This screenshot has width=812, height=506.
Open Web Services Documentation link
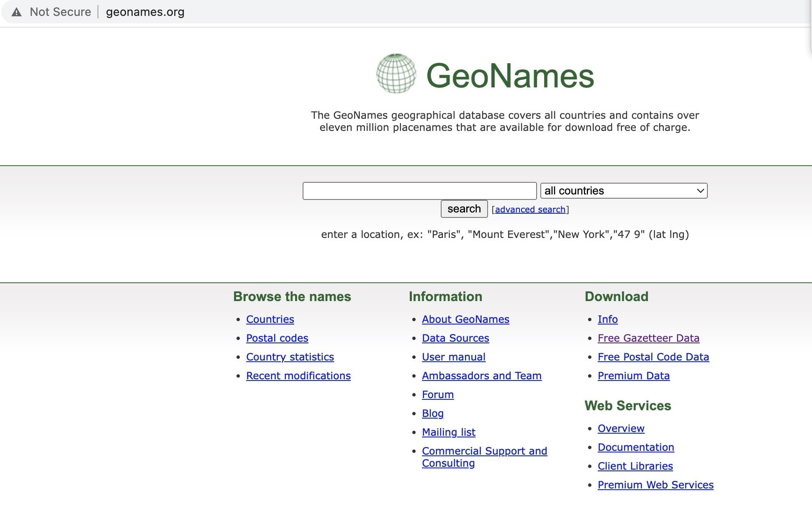coord(635,447)
